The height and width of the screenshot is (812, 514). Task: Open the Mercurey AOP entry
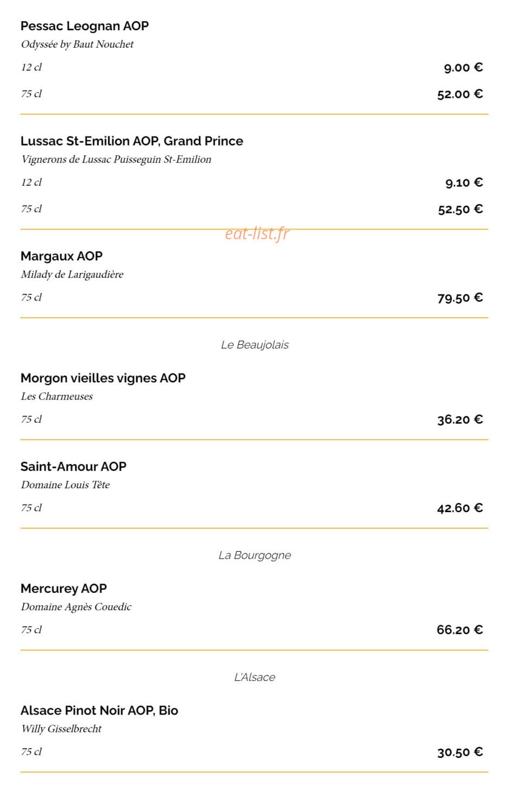[x=63, y=588]
